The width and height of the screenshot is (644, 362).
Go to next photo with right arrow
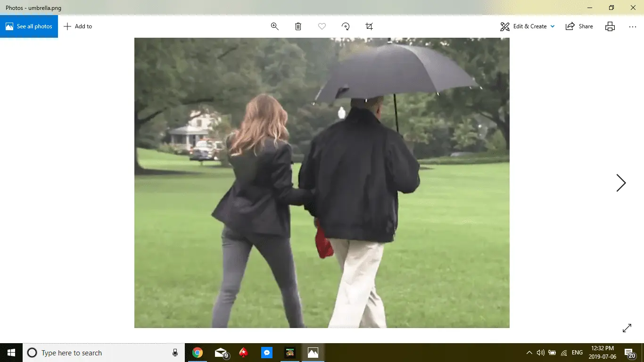[x=621, y=183]
